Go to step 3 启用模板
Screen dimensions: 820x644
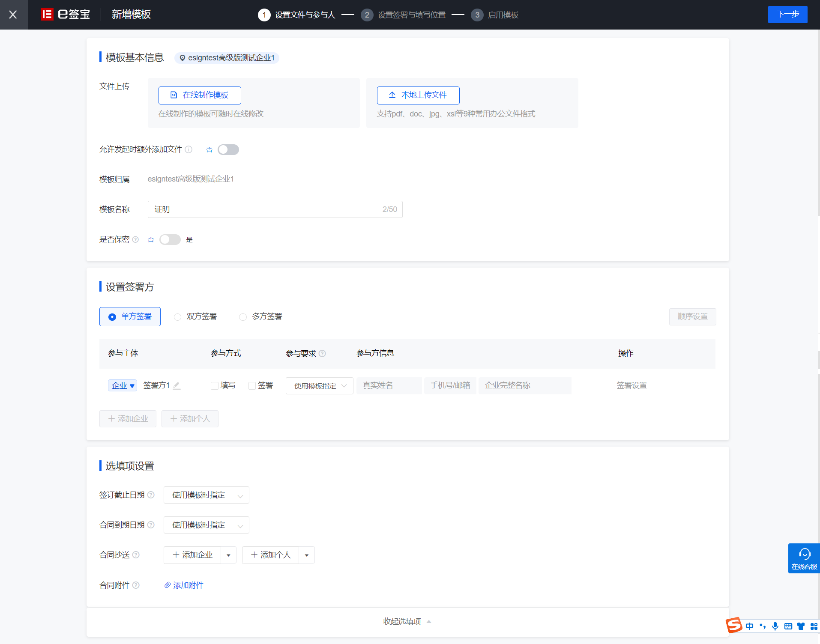[x=495, y=15]
